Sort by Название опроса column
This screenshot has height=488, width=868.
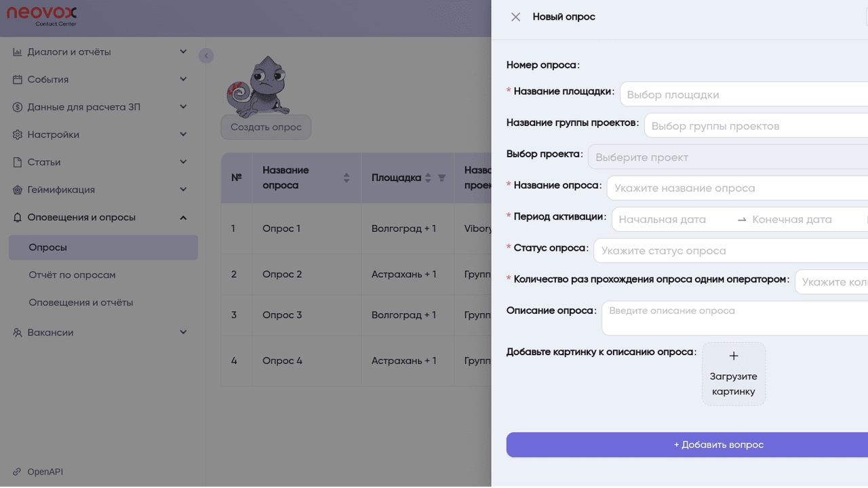coord(347,178)
